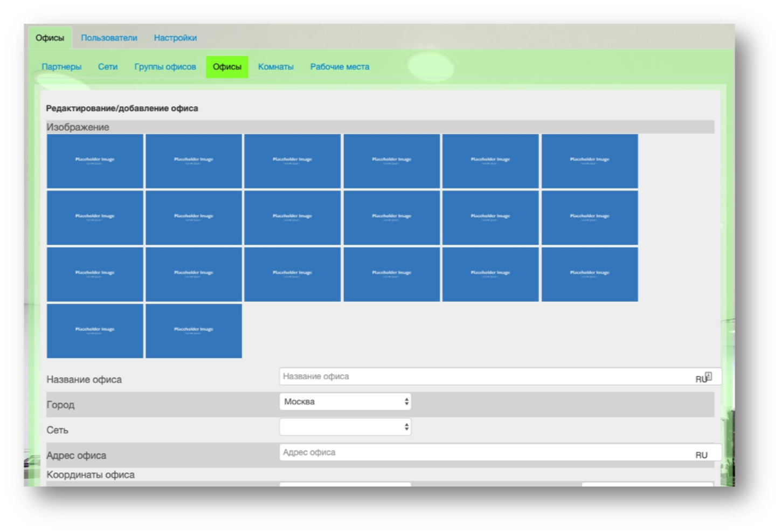The width and height of the screenshot is (781, 532).
Task: Click into the Адрес офиса text field
Action: 485,453
